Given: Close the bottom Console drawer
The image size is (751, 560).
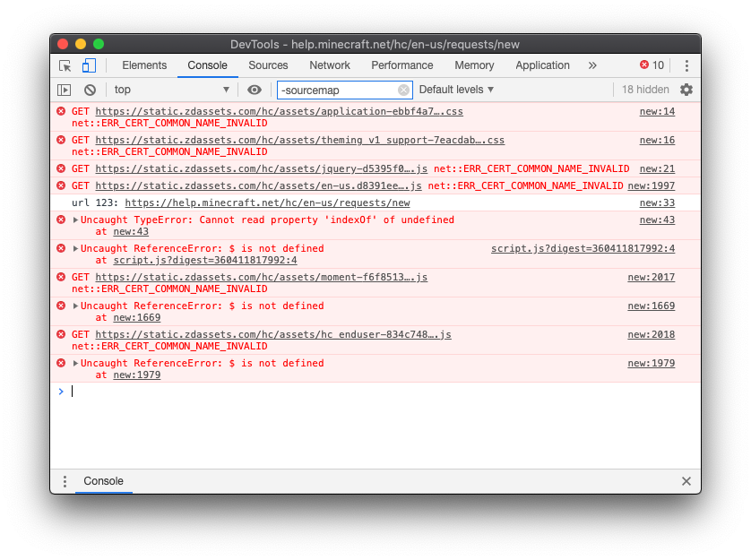Looking at the screenshot, I should [686, 481].
